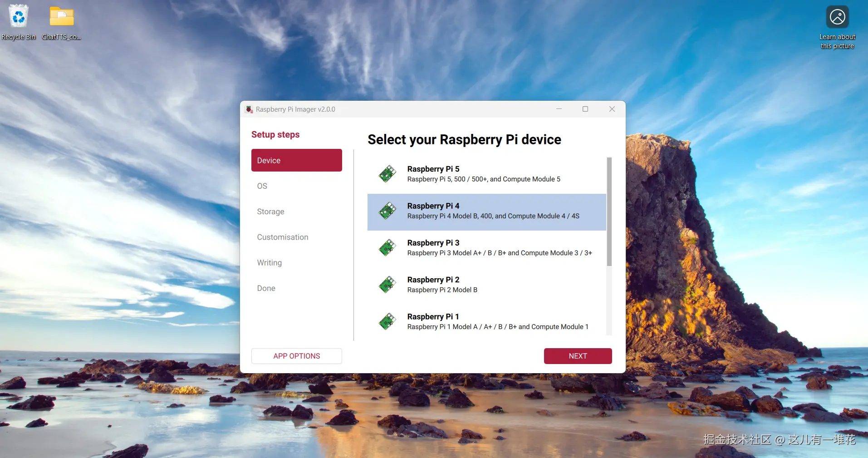868x458 pixels.
Task: Select the Raspberry Pi 4 title text
Action: click(x=433, y=206)
